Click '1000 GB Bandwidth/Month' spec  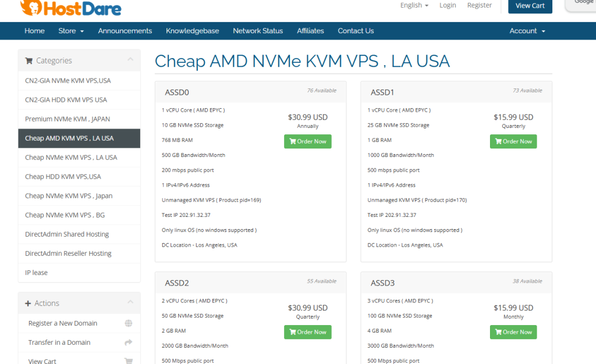coord(400,155)
